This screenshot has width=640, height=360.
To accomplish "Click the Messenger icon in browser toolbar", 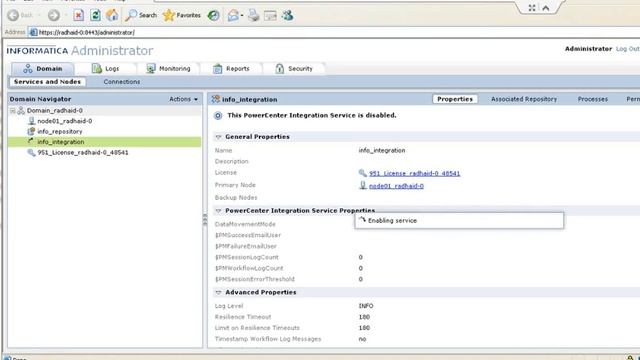I will 288,16.
